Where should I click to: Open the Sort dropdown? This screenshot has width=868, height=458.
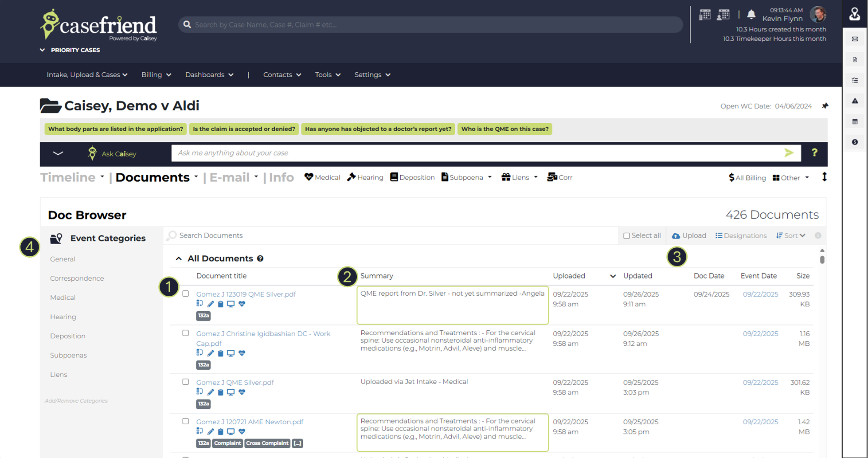click(x=791, y=236)
